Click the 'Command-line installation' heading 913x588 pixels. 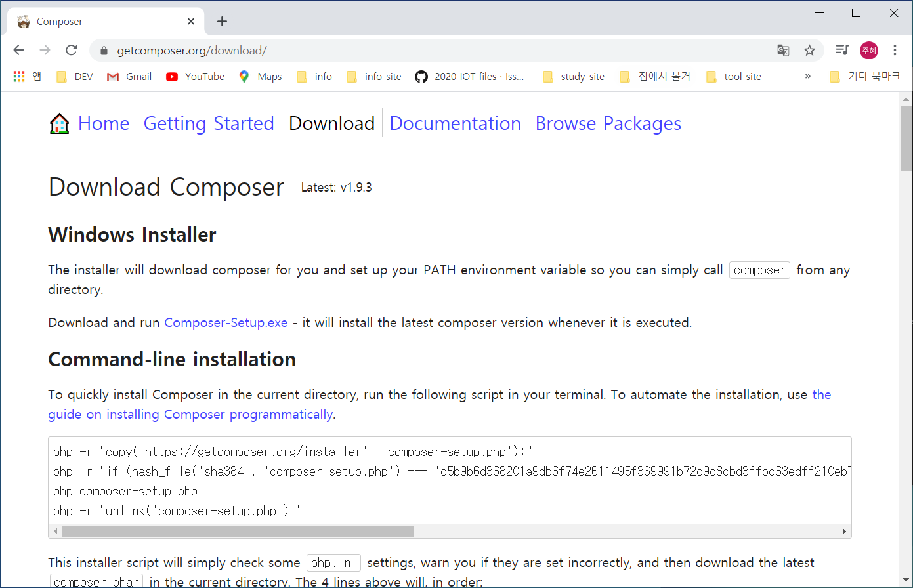pyautogui.click(x=172, y=360)
